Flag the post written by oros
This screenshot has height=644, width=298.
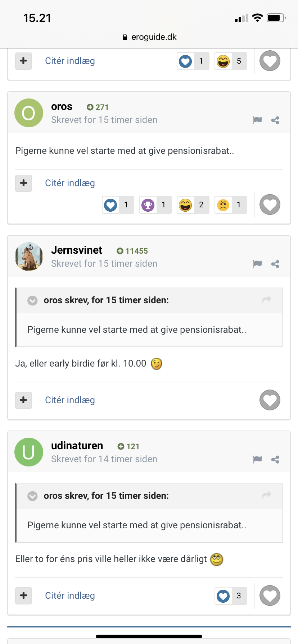(257, 120)
